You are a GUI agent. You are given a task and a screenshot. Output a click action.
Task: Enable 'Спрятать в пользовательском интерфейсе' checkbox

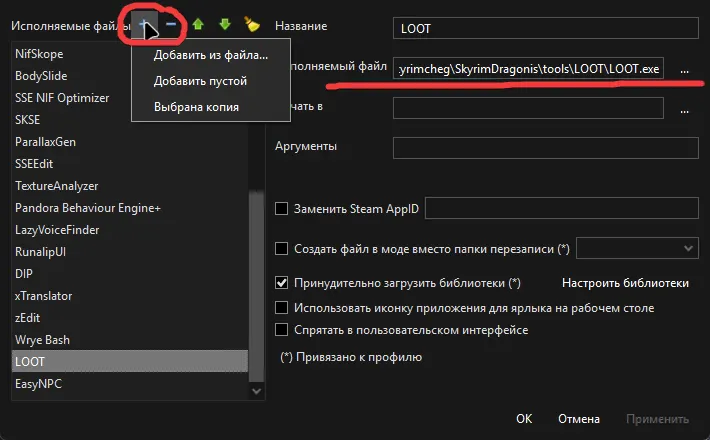(x=281, y=330)
